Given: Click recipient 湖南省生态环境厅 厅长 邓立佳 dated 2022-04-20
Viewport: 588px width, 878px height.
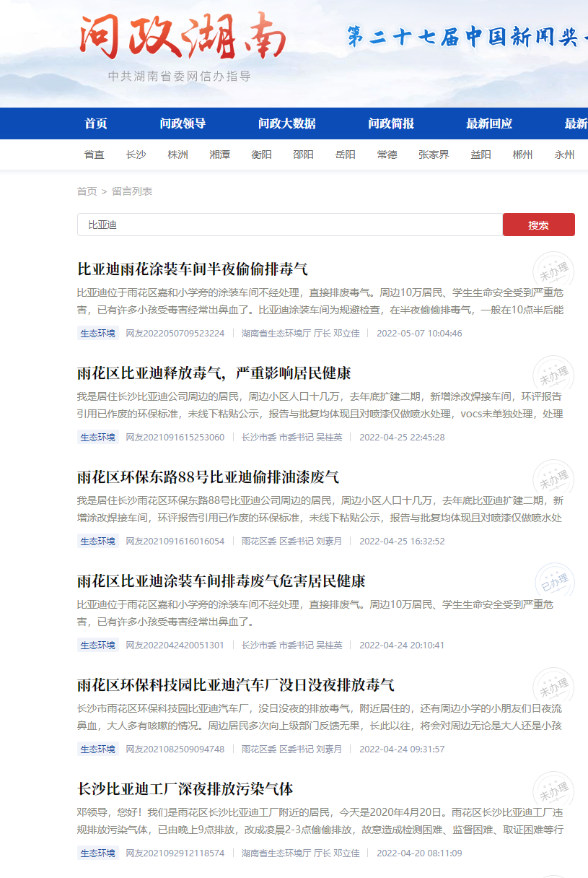Looking at the screenshot, I should pos(300,853).
